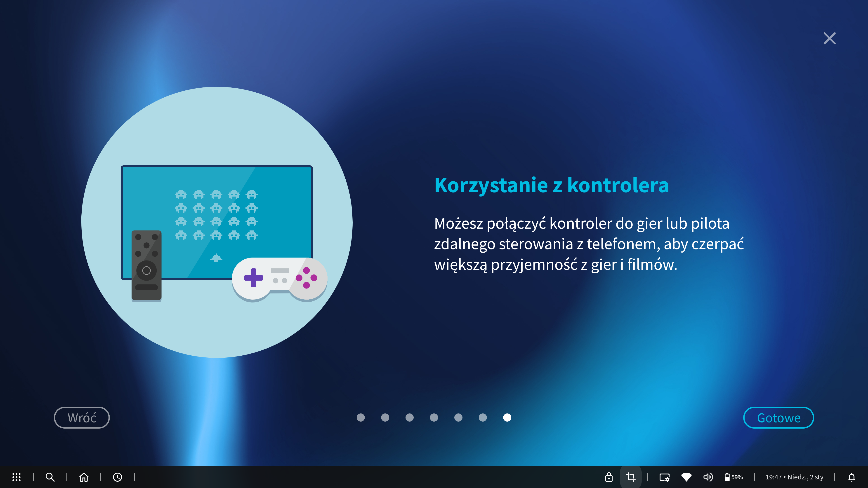The height and width of the screenshot is (488, 868).
Task: Click the clock showing 19:47 Niedz., 2 sty
Action: pos(794,477)
